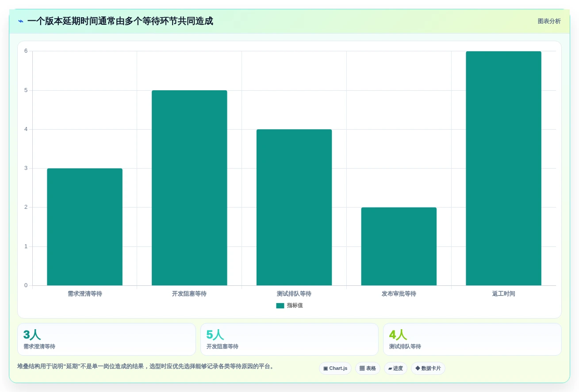
Task: Select the 测试排队等待 bar in the chart
Action: (294, 208)
